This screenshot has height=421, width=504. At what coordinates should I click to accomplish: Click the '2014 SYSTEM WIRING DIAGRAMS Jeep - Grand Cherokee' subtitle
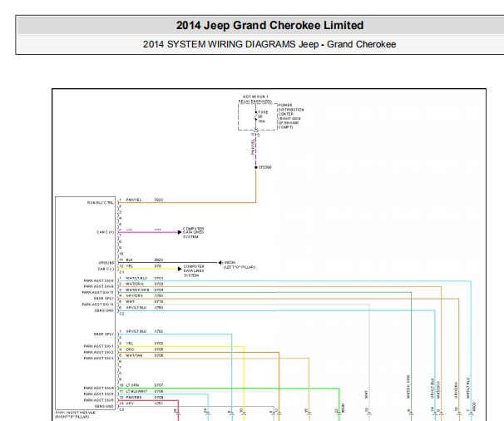point(269,44)
